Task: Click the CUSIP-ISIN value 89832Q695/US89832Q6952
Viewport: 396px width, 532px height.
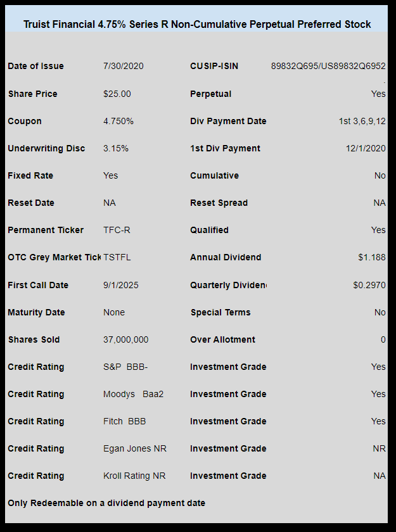Action: click(x=328, y=66)
